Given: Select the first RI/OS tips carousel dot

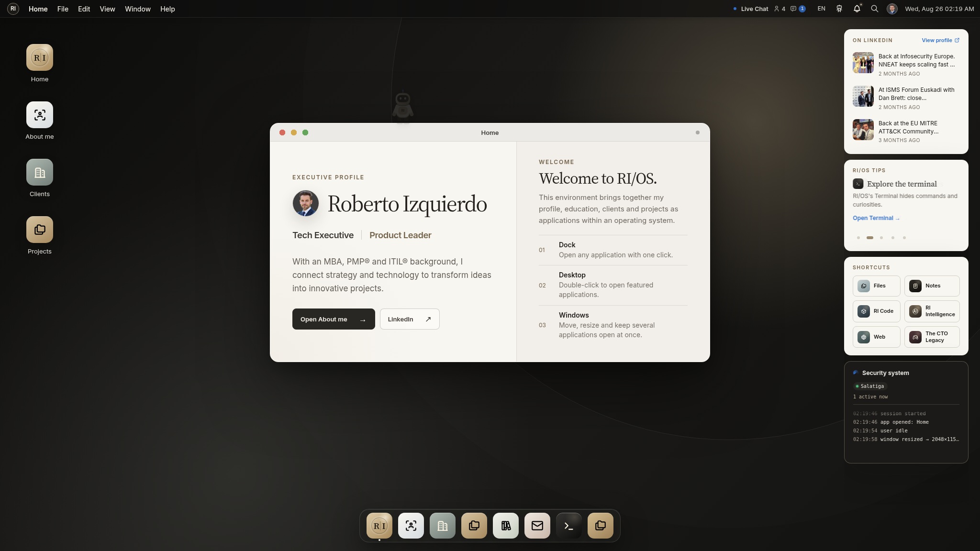Looking at the screenshot, I should [x=858, y=238].
